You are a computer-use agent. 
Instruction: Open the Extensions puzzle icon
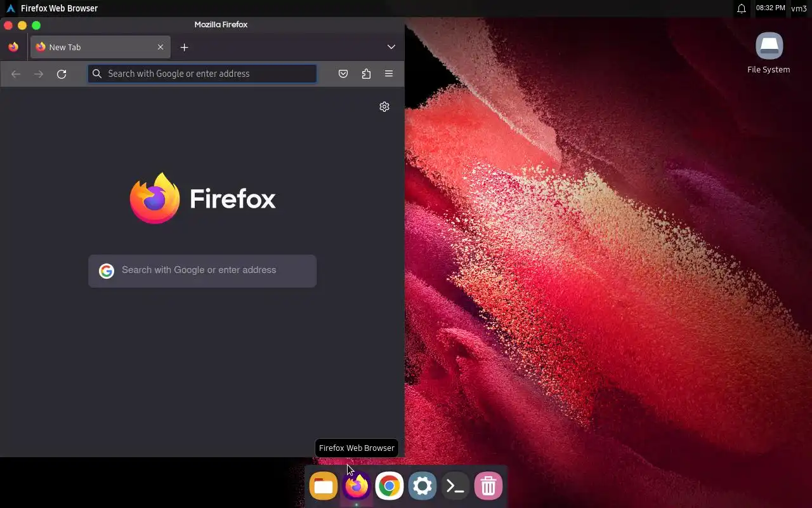[366, 74]
